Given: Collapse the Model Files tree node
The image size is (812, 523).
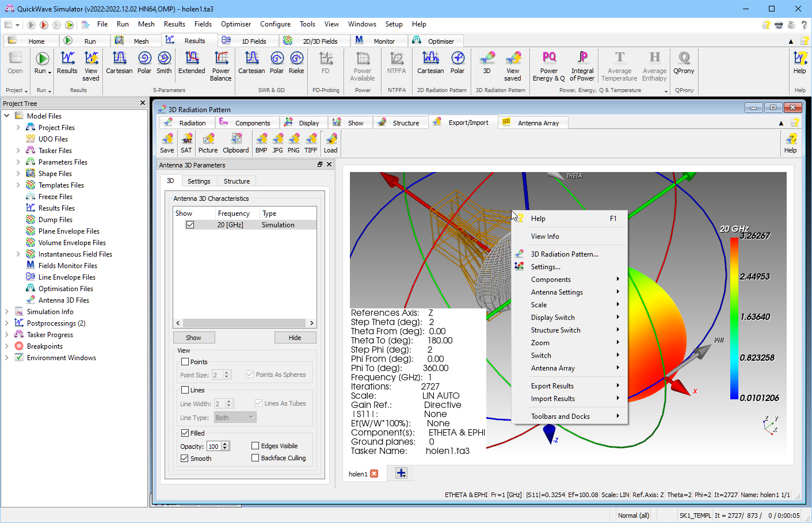Looking at the screenshot, I should [7, 116].
